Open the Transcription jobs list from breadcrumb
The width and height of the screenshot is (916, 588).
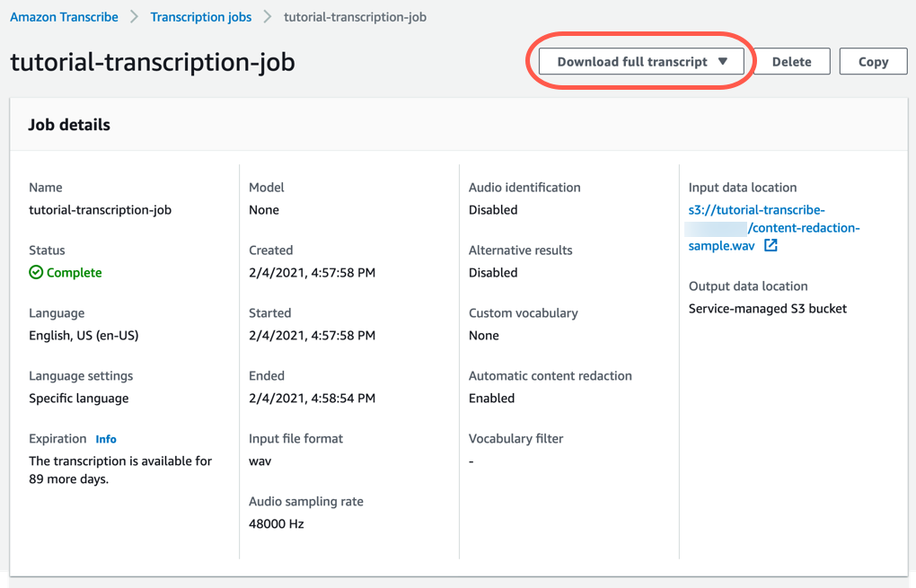point(200,16)
